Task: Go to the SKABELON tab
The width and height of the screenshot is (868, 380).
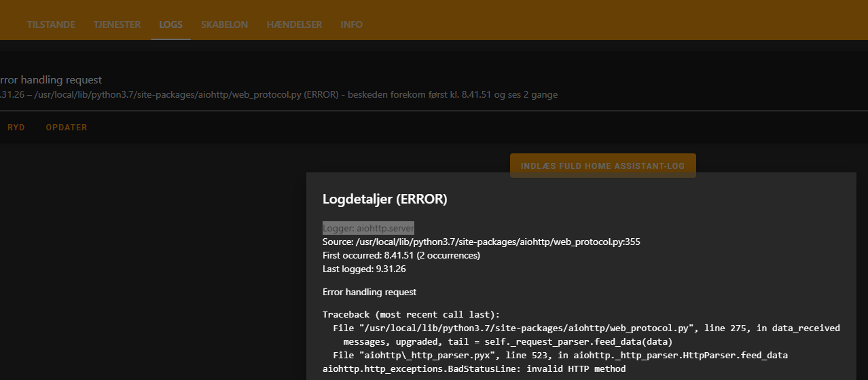Action: click(x=224, y=24)
